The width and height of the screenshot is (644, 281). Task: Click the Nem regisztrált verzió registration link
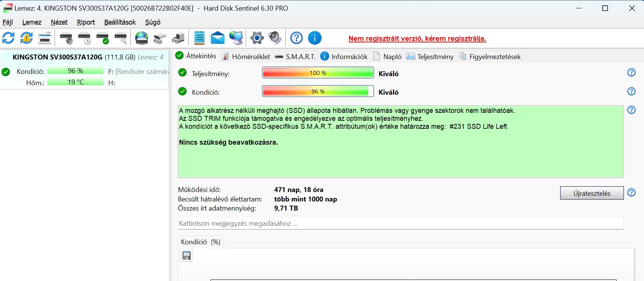coord(417,39)
